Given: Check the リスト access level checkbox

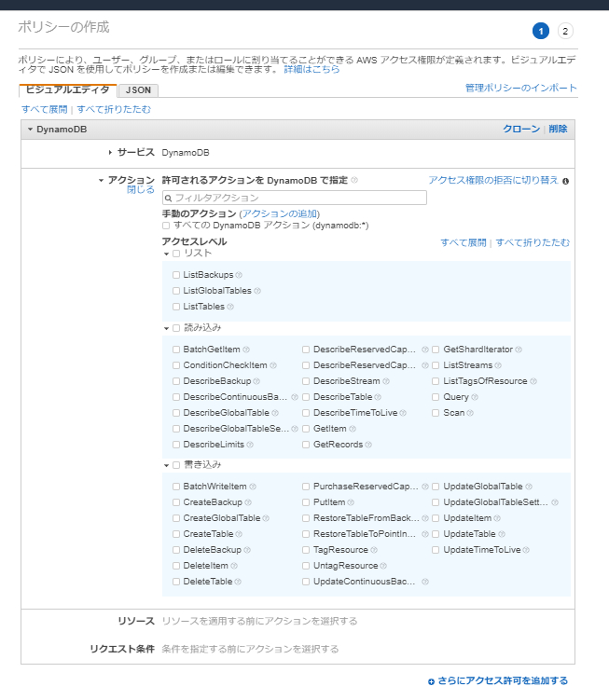Looking at the screenshot, I should tap(176, 254).
